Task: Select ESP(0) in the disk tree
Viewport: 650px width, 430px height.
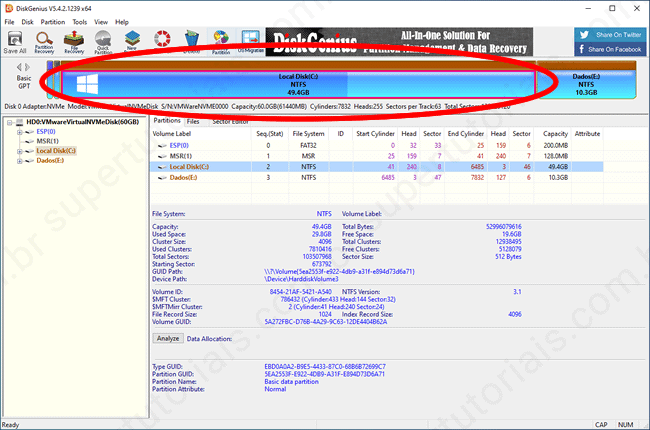Action: pos(46,131)
